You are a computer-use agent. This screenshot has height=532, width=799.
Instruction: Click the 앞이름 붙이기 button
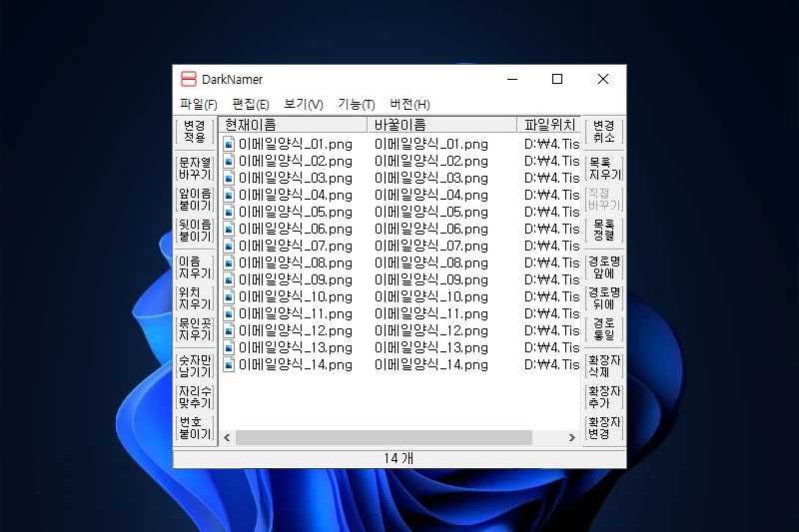pyautogui.click(x=195, y=199)
